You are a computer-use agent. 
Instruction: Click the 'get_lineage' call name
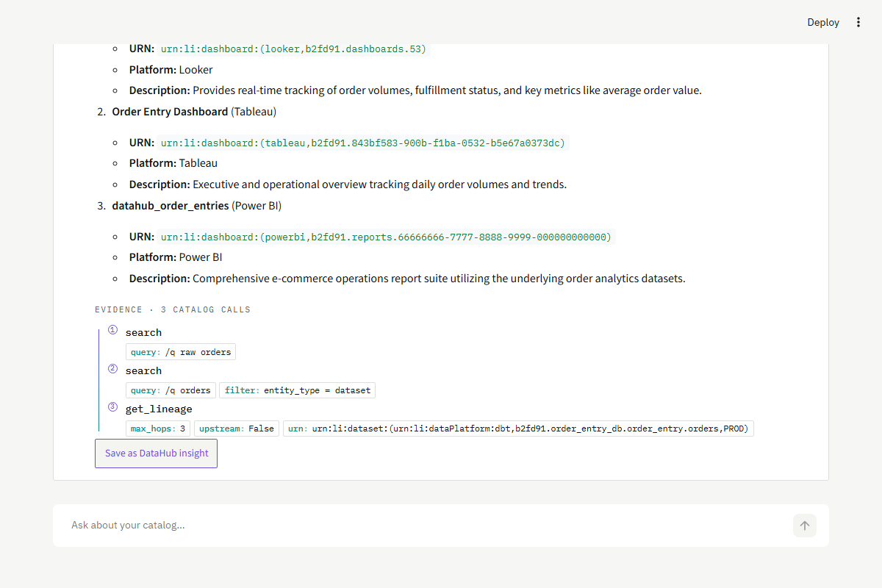(159, 409)
